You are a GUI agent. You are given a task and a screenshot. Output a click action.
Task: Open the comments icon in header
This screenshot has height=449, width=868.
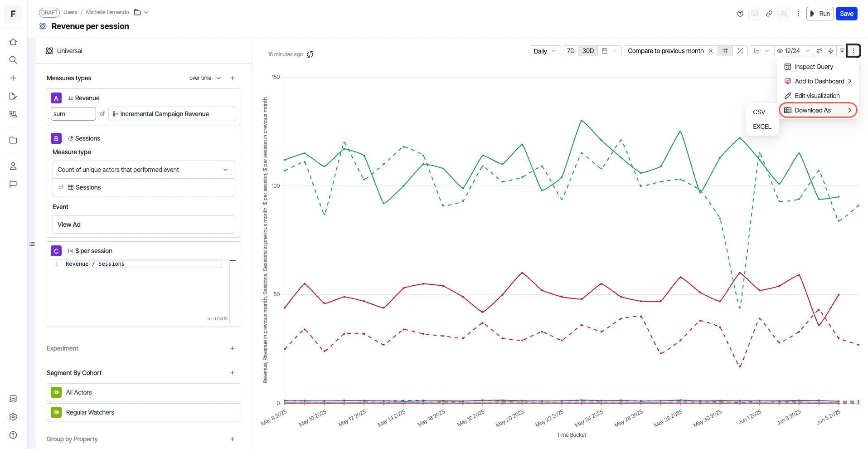tap(755, 14)
